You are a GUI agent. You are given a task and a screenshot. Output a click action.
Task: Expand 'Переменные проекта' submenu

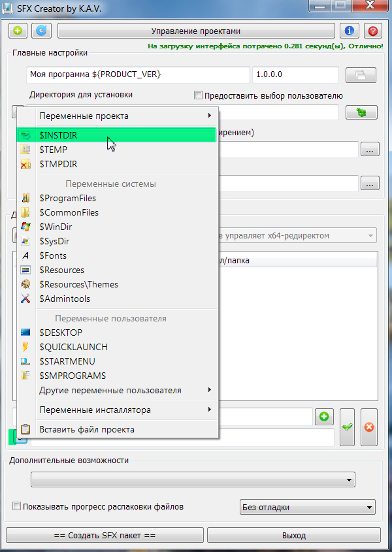[x=118, y=116]
